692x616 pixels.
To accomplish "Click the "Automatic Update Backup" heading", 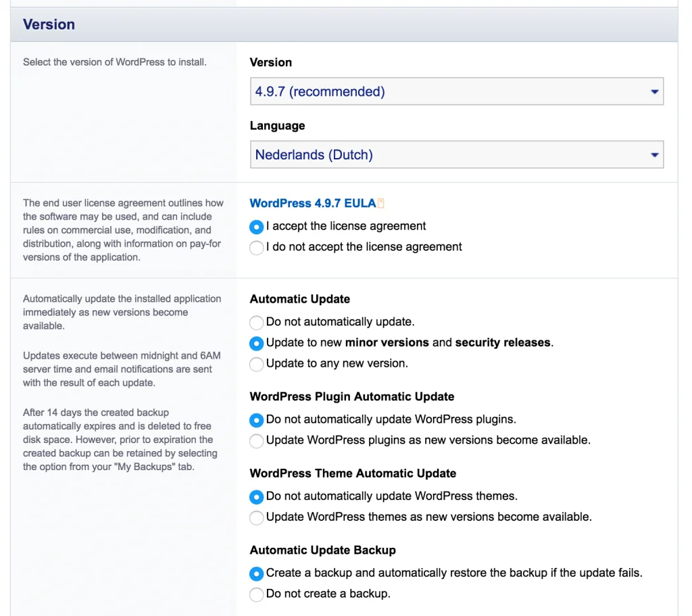I will 322,550.
